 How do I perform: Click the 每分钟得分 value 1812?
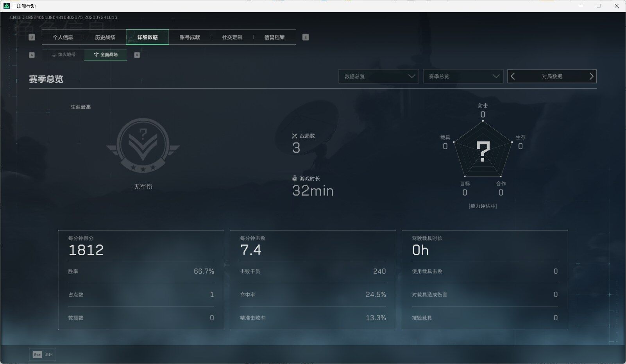click(x=86, y=250)
